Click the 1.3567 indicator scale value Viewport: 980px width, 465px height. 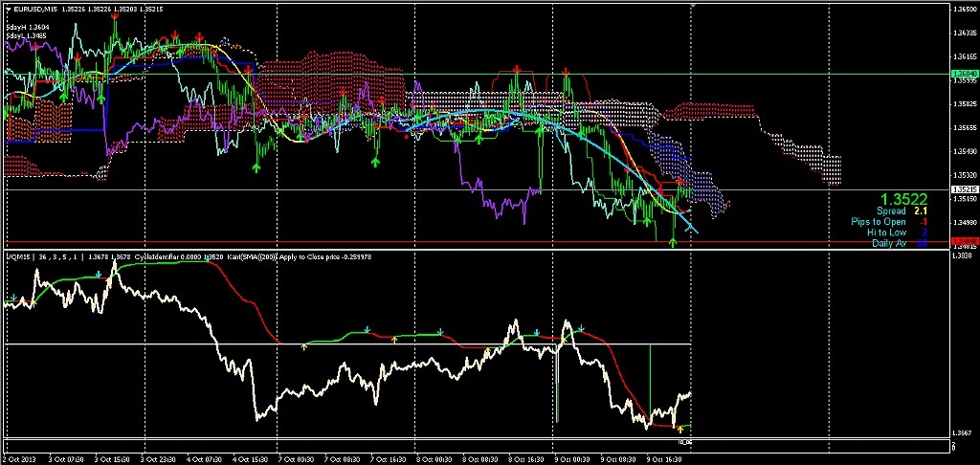(962, 432)
